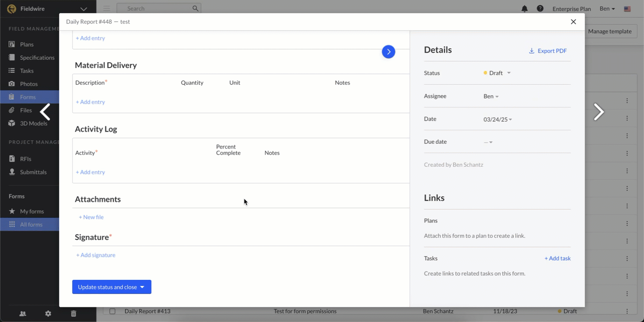Viewport: 644px width, 322px height.
Task: Click Add task in Links section
Action: coord(557,258)
